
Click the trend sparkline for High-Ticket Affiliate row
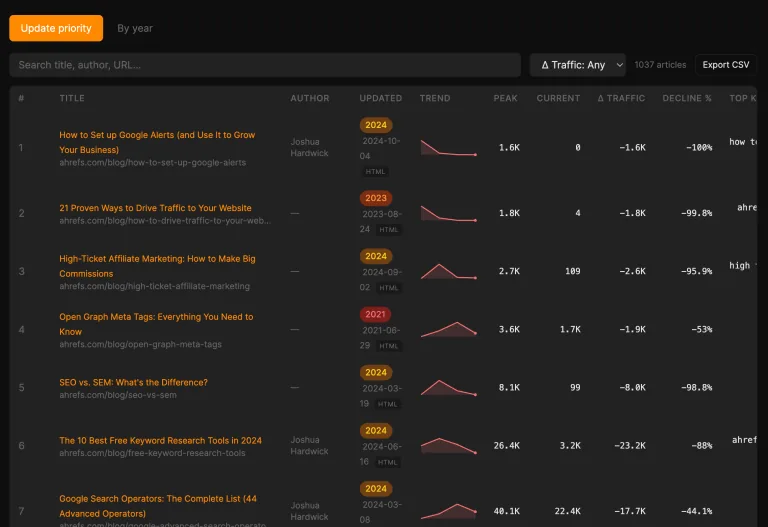point(449,271)
